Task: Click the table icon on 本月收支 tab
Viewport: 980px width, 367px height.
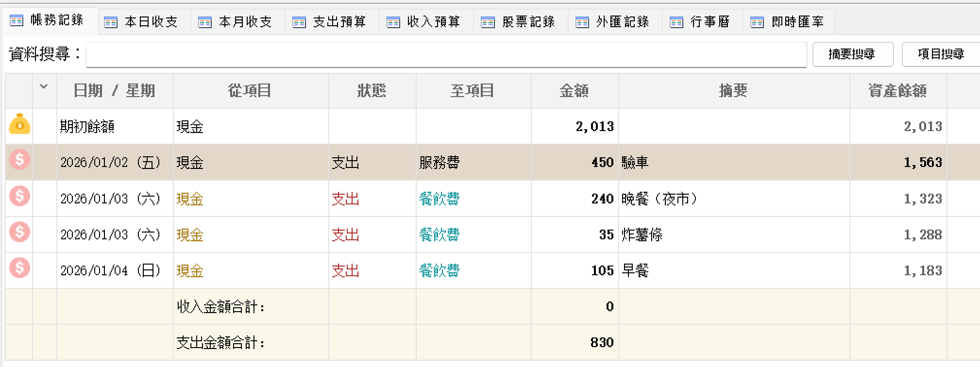Action: click(205, 22)
